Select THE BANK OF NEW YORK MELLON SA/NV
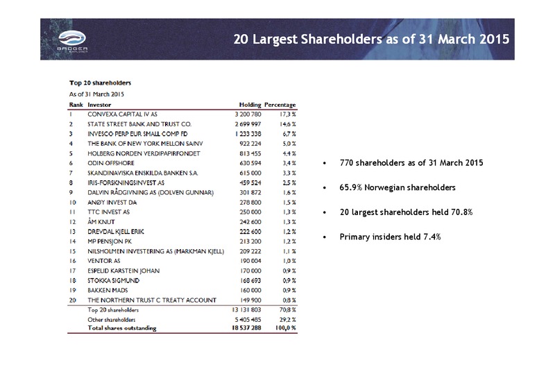This screenshot has width=555, height=392. [x=145, y=144]
